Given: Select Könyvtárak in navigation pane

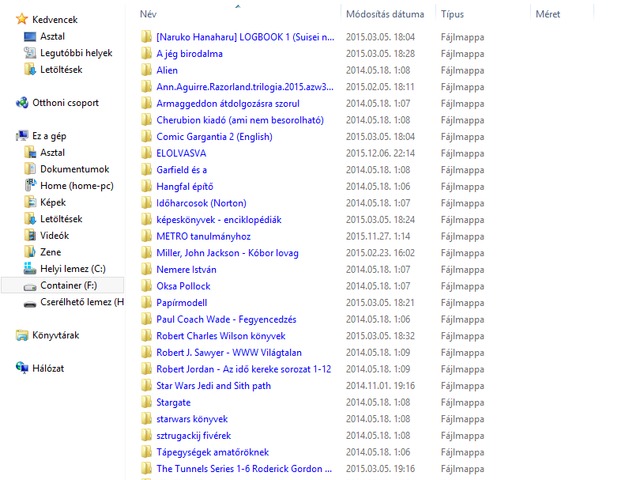Looking at the screenshot, I should coord(56,336).
